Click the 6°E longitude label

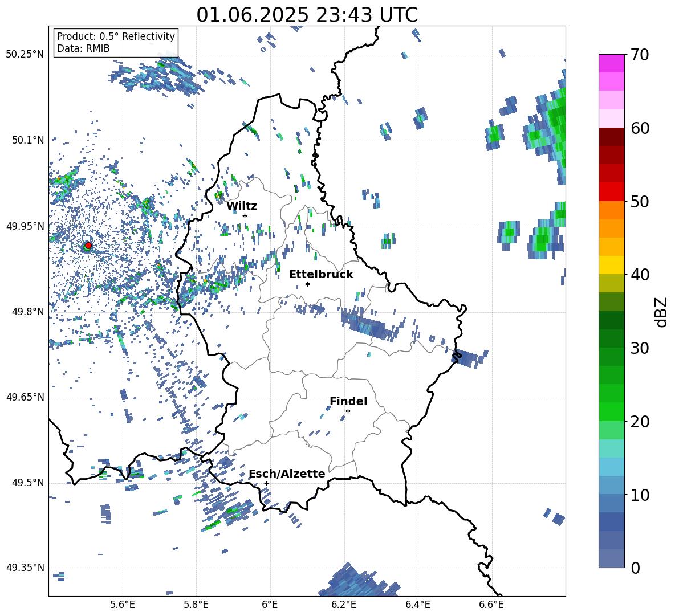click(270, 605)
